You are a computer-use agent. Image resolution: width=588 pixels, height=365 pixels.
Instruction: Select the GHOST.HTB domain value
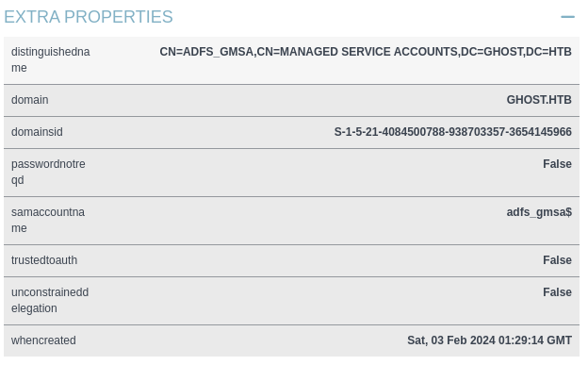coord(539,100)
